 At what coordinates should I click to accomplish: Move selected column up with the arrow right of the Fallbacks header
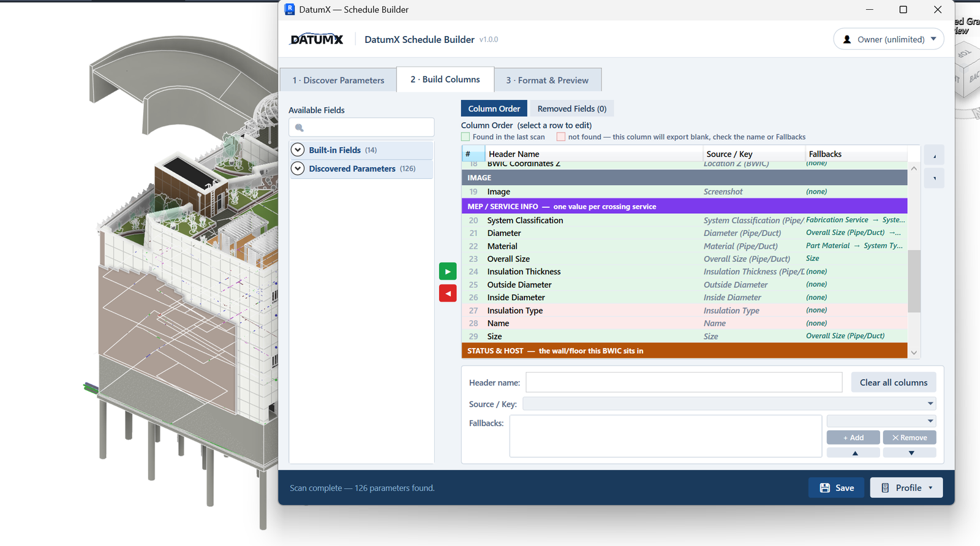(934, 156)
